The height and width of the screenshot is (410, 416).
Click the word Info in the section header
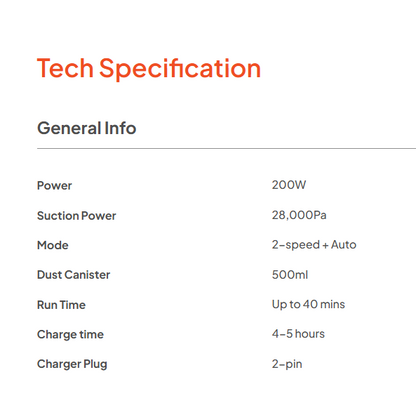point(120,128)
